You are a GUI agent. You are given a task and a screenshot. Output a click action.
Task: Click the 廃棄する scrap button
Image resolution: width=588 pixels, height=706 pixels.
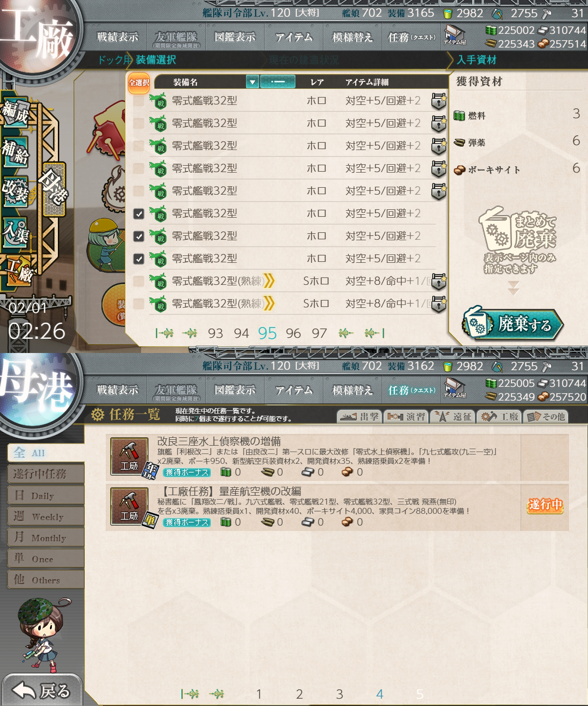pos(512,324)
